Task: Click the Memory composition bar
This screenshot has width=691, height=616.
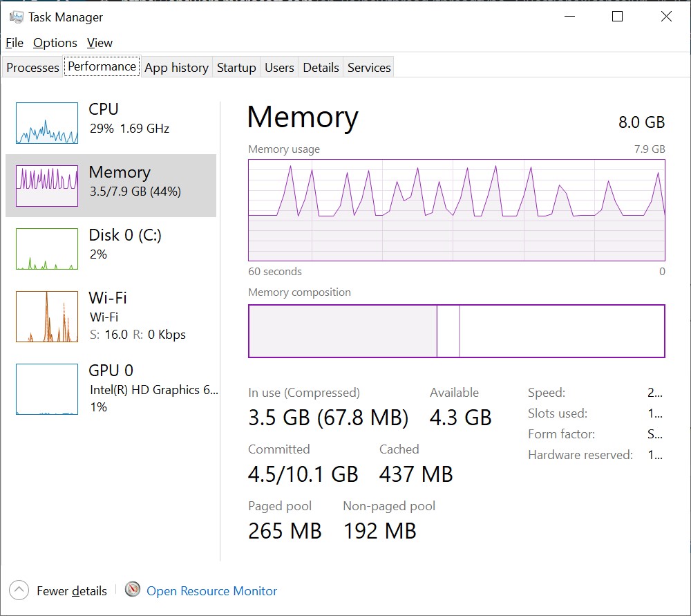Action: 456,331
